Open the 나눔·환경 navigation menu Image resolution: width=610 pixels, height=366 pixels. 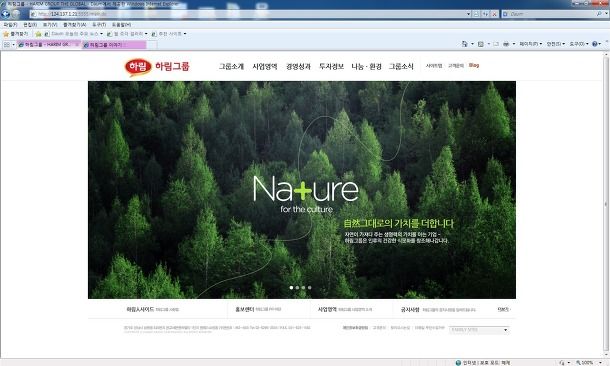pyautogui.click(x=366, y=67)
